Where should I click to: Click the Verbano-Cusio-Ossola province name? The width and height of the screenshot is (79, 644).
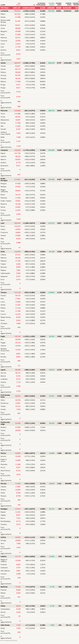pyautogui.click(x=5, y=133)
